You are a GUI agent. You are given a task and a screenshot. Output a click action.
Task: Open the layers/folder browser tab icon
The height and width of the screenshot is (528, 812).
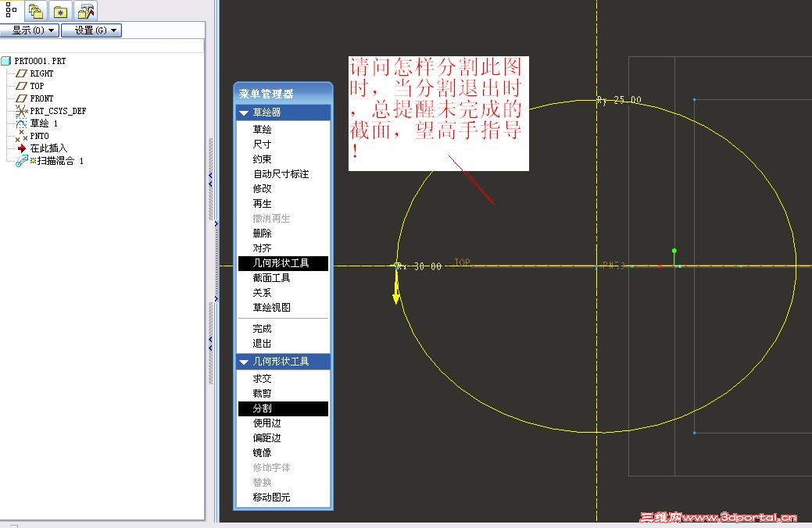pos(36,11)
